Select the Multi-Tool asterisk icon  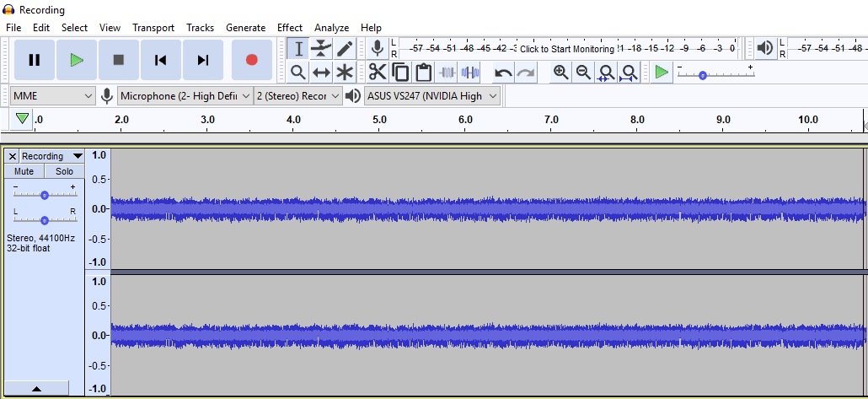pos(345,72)
